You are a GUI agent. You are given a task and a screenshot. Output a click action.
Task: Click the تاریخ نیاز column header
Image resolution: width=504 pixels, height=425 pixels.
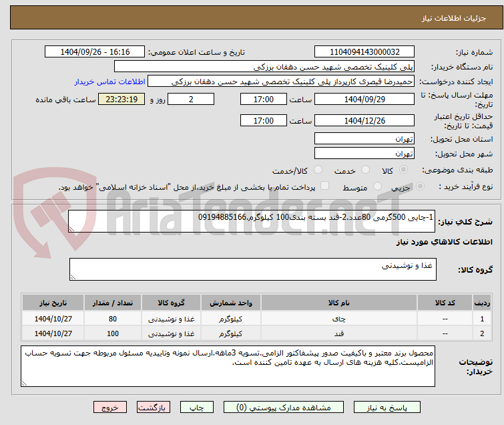click(x=53, y=303)
